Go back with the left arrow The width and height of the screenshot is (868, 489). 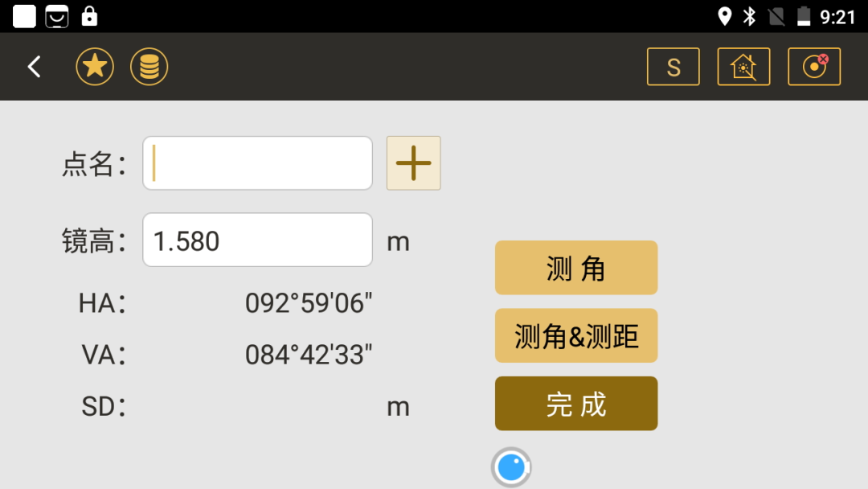(x=35, y=67)
